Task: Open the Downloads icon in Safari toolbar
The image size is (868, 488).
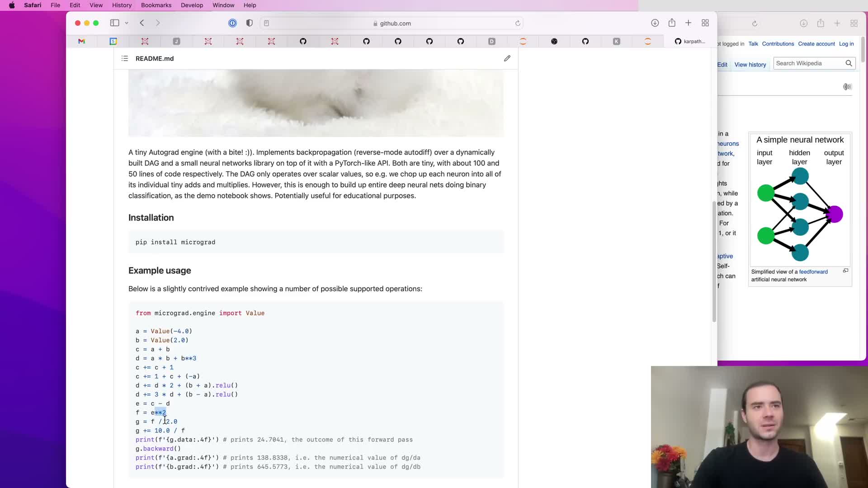Action: point(655,23)
